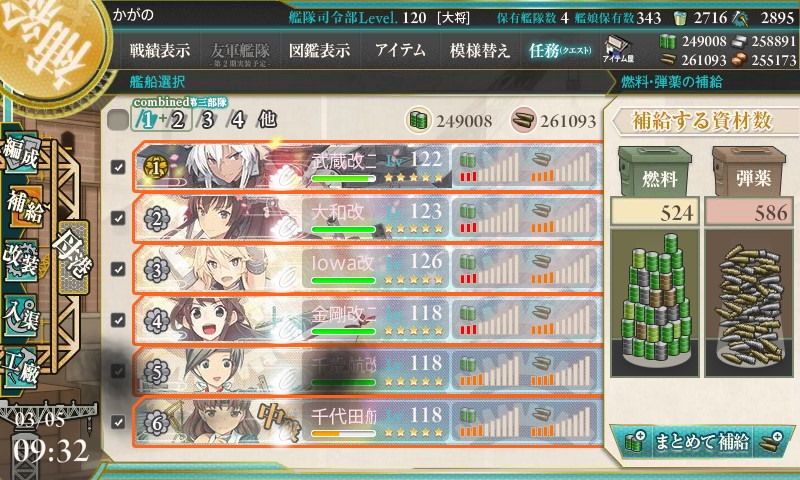Open the 任務 quest menu

tap(560, 50)
